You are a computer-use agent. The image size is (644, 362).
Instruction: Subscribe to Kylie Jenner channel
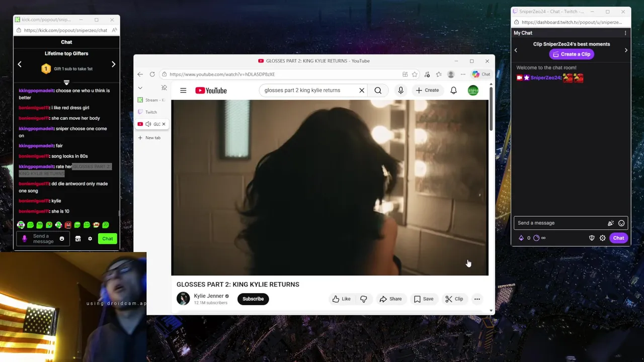tap(253, 299)
